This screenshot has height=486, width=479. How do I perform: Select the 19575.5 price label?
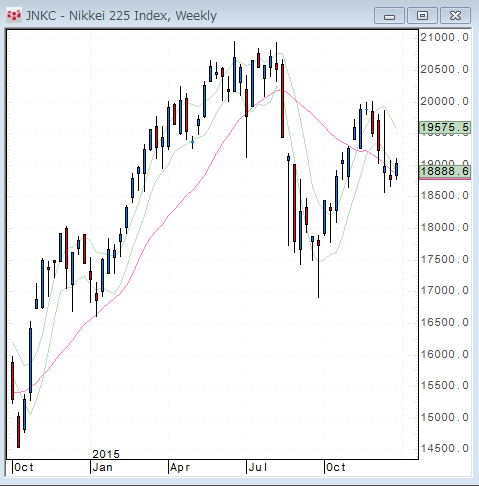pyautogui.click(x=445, y=127)
